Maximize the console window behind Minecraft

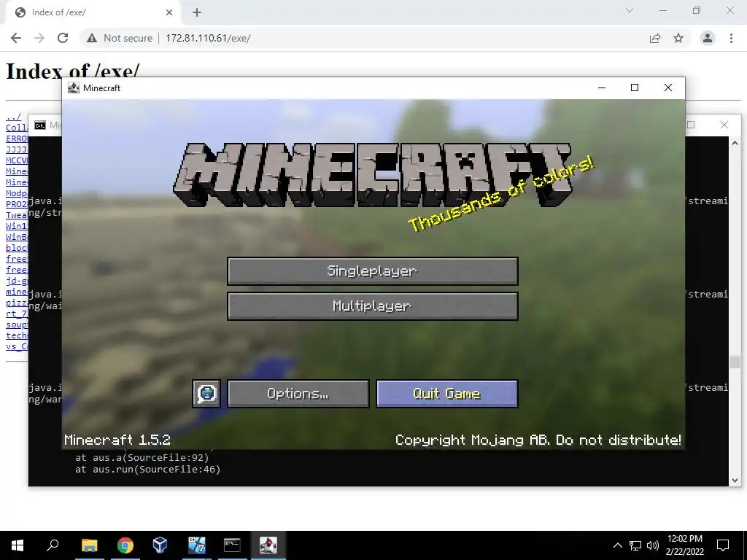[692, 125]
